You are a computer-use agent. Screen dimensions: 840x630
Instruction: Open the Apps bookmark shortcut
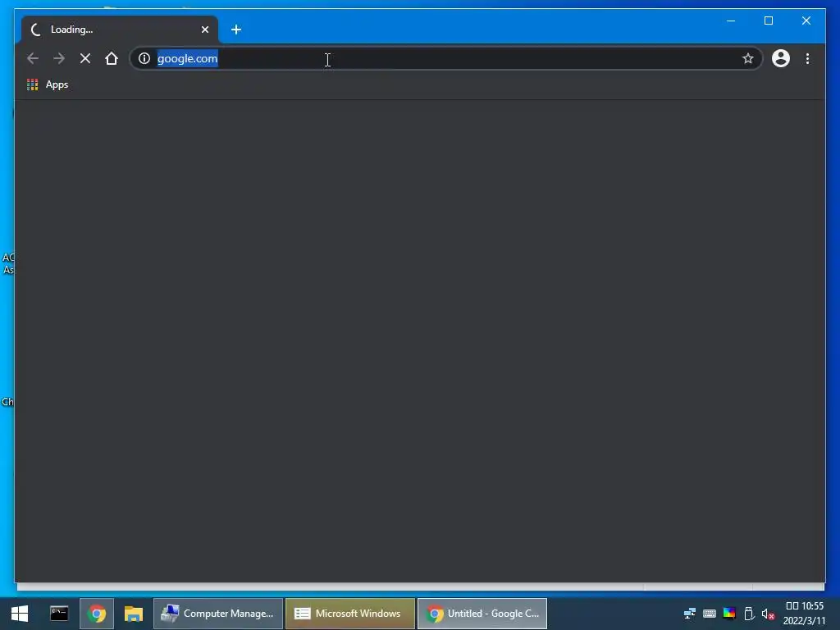(48, 84)
